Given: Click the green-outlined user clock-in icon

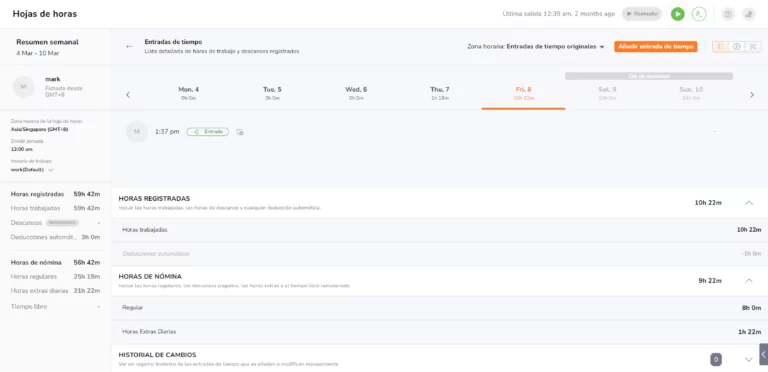Looking at the screenshot, I should (699, 14).
